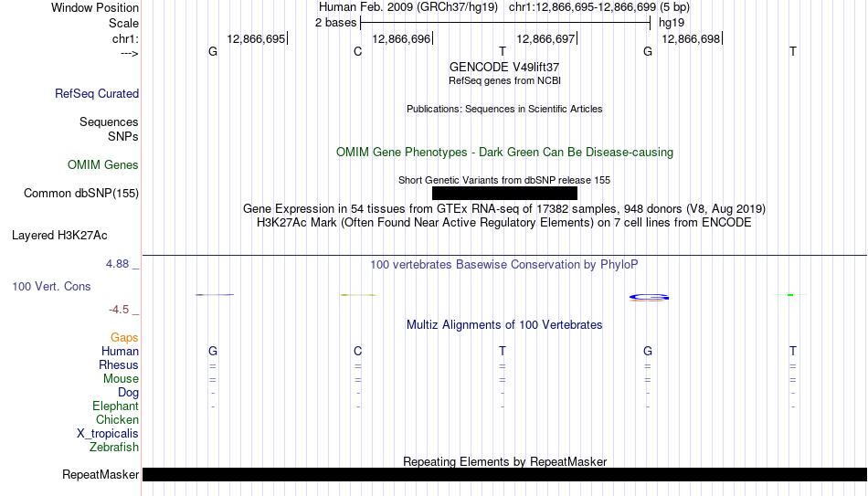Click the Mouse species label
868x496 pixels.
click(x=121, y=379)
